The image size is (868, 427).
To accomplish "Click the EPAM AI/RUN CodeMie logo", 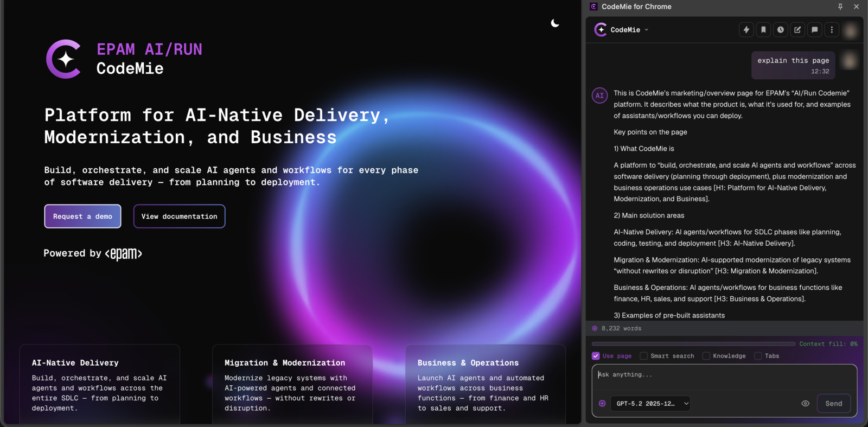I will click(x=124, y=59).
